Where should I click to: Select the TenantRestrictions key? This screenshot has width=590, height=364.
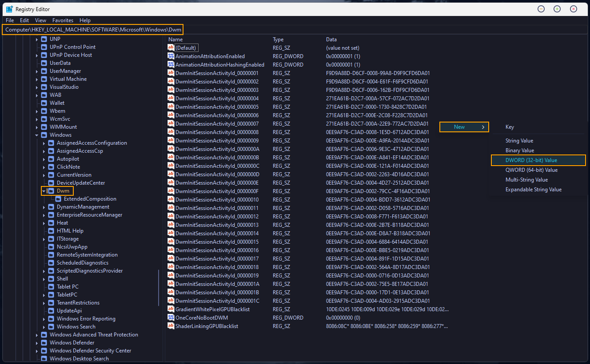pos(78,303)
